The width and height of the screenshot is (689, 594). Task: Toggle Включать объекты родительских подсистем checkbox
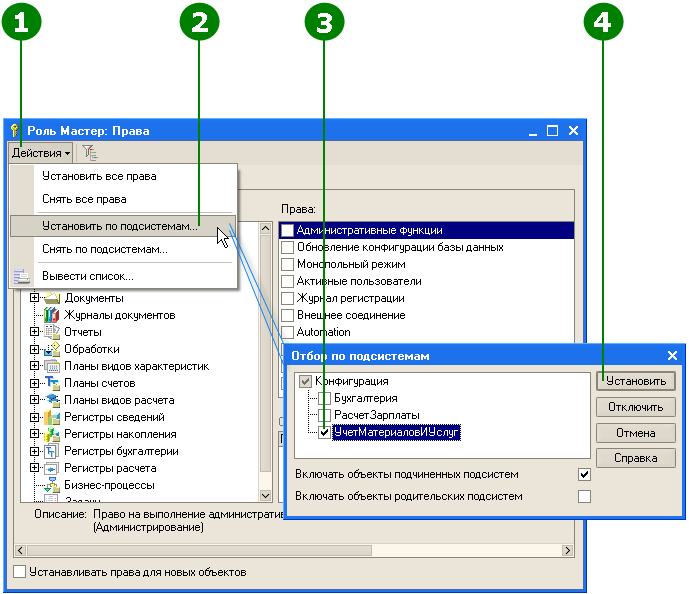click(584, 496)
